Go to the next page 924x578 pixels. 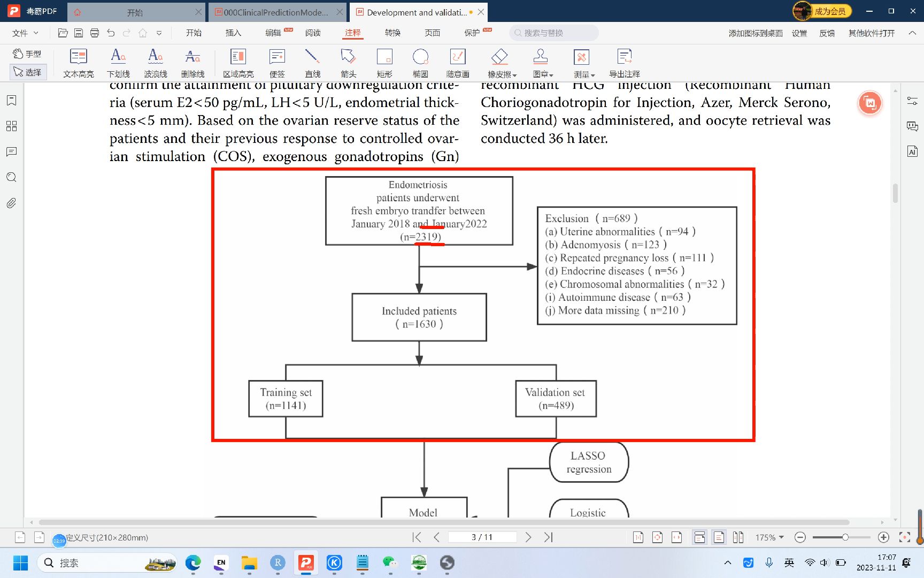(528, 537)
